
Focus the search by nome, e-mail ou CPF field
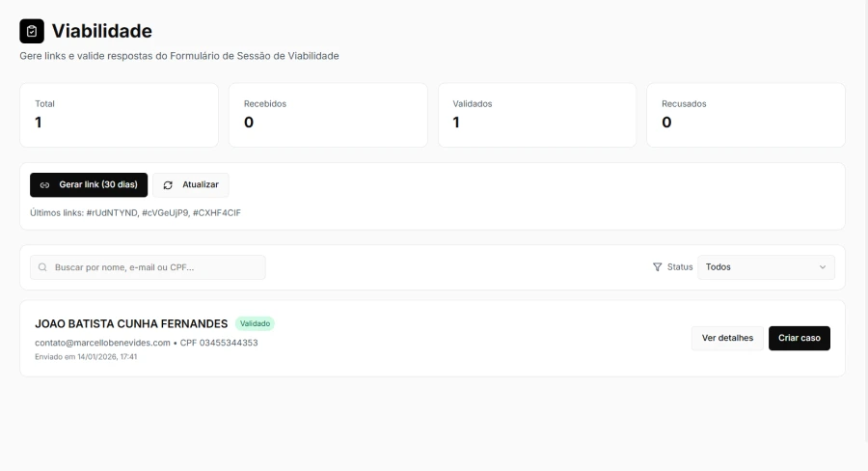pos(154,267)
